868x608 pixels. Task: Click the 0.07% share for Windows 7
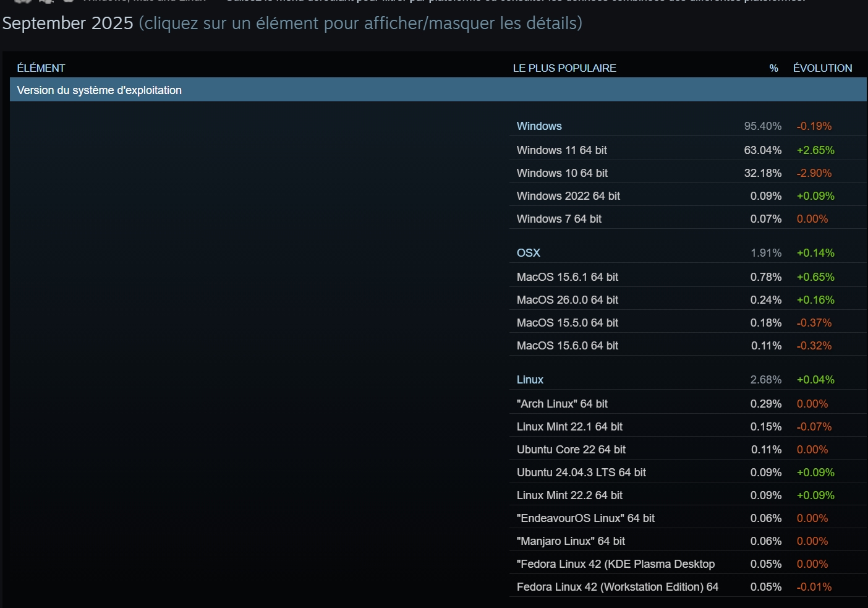pyautogui.click(x=766, y=219)
